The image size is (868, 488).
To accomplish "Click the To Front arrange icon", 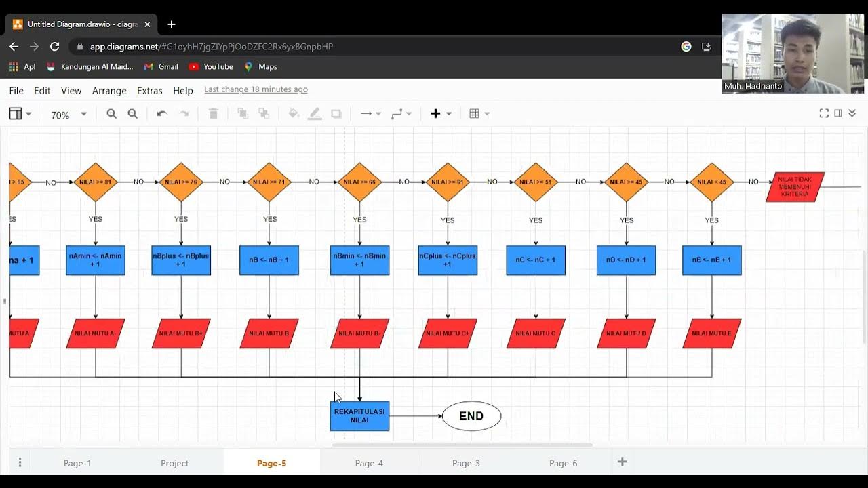I will 242,114.
